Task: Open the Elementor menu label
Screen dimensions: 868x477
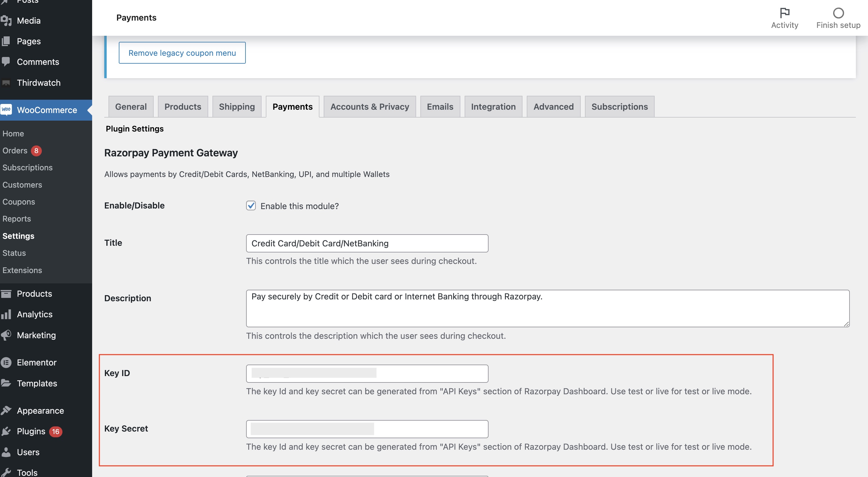Action: (37, 362)
